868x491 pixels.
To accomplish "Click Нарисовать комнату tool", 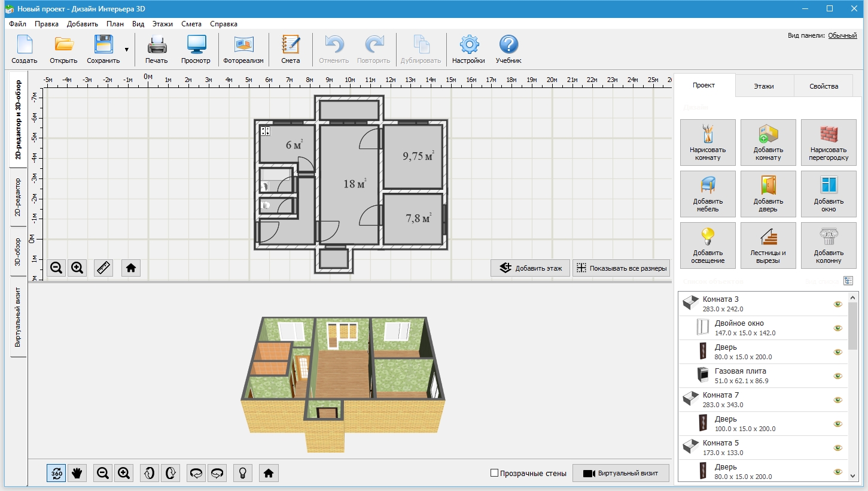I will 708,143.
